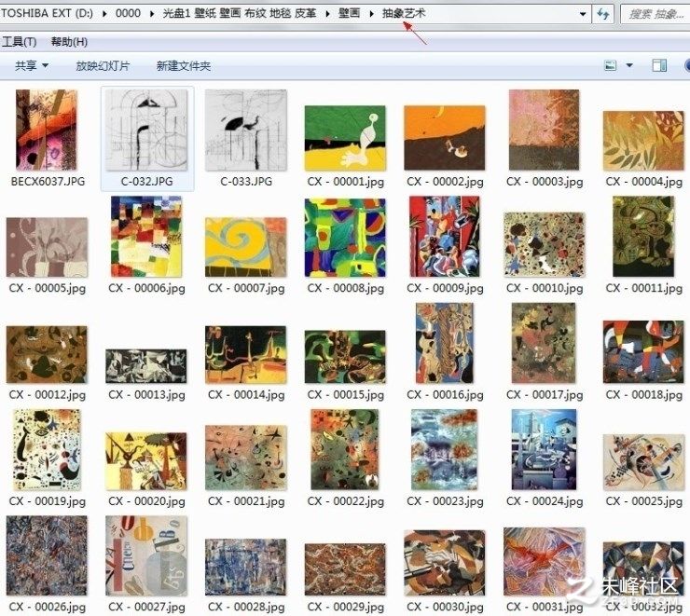
Task: Select thumbnail CX - 00020.jpg
Action: 146,461
